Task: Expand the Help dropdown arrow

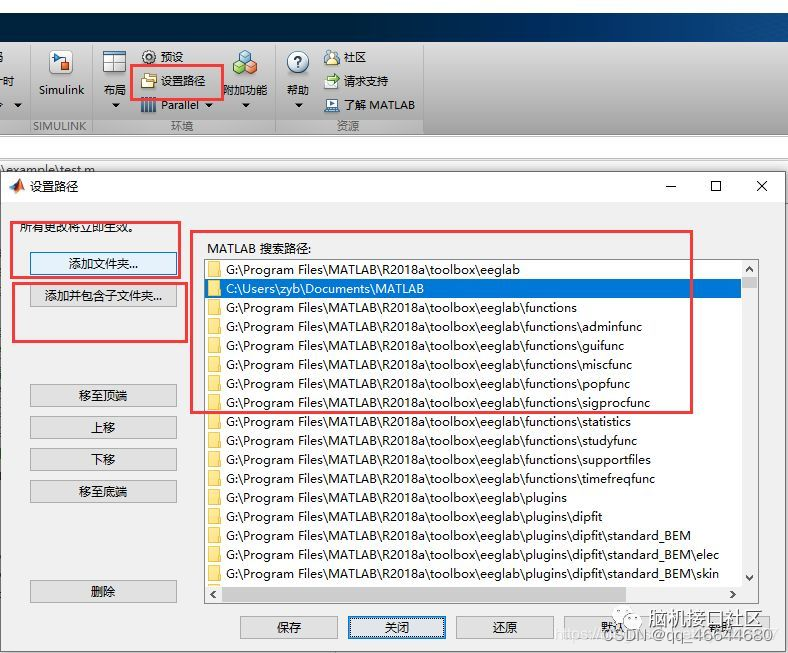Action: [299, 106]
